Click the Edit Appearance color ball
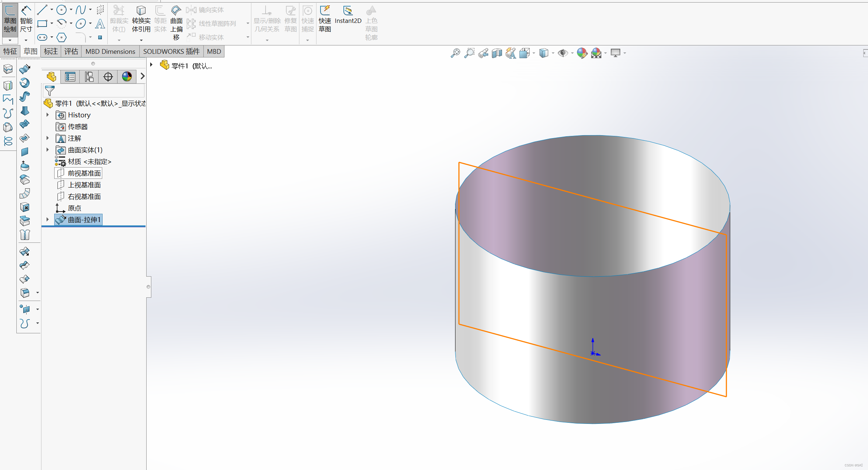The image size is (868, 470). coord(582,53)
